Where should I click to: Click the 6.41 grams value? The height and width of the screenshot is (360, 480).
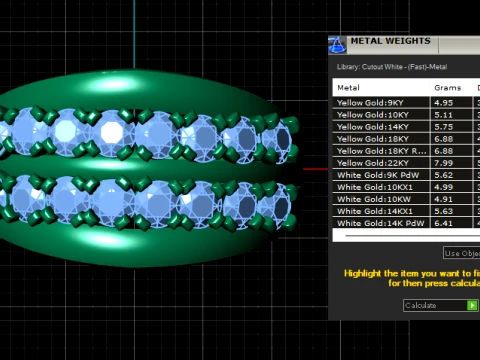pyautogui.click(x=444, y=223)
